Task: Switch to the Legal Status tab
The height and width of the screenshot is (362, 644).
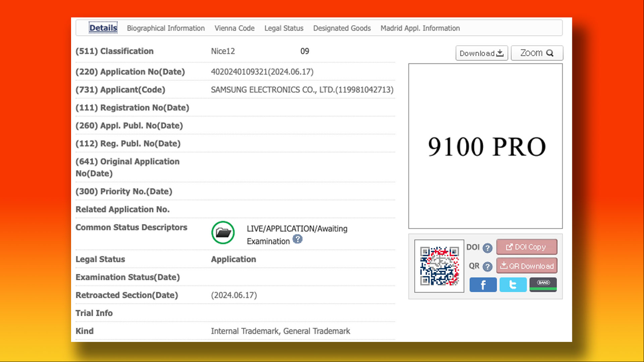Action: pyautogui.click(x=284, y=28)
